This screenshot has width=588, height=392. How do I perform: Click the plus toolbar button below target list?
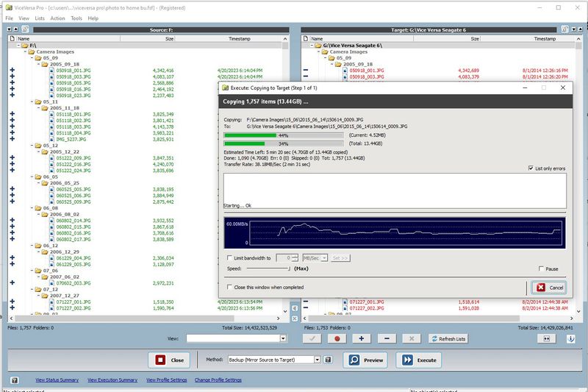361,339
